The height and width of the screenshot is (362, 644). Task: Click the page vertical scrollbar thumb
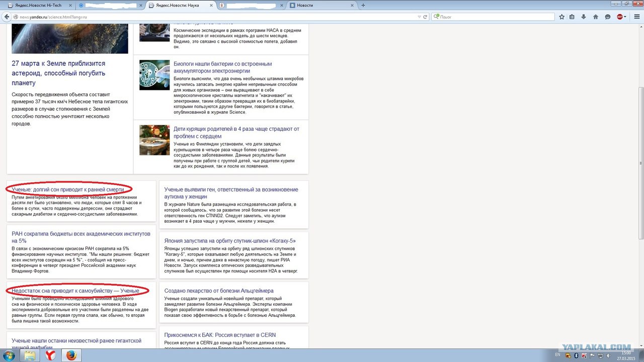(x=640, y=163)
